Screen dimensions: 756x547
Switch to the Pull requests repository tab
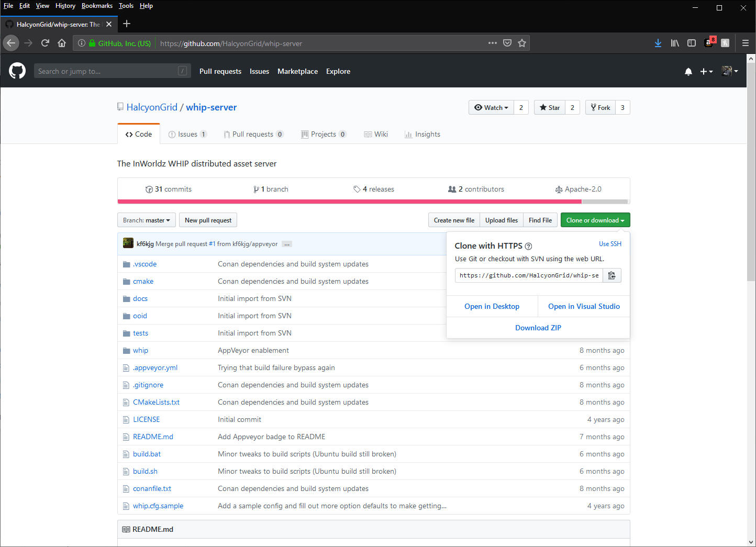point(253,134)
